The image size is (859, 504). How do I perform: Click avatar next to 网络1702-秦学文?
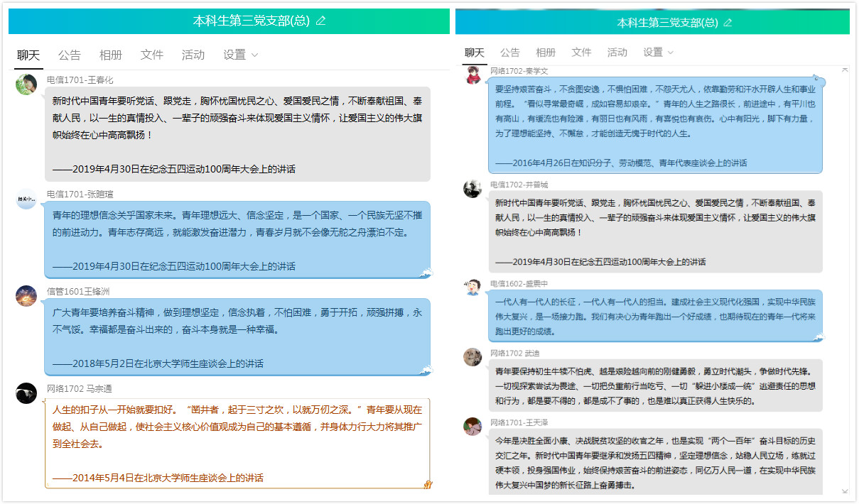[473, 75]
